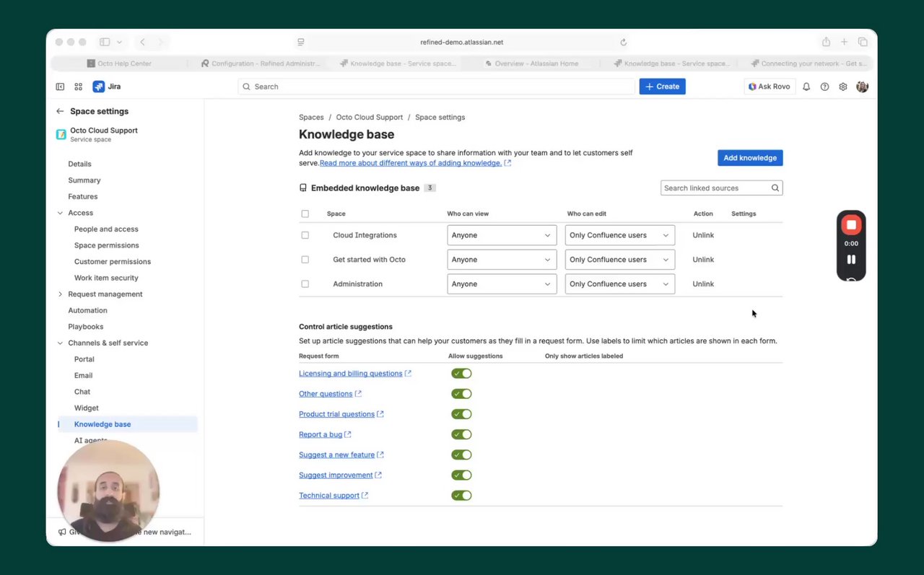Screen dimensions: 924x575
Task: Open Automation in the sidebar
Action: click(87, 311)
